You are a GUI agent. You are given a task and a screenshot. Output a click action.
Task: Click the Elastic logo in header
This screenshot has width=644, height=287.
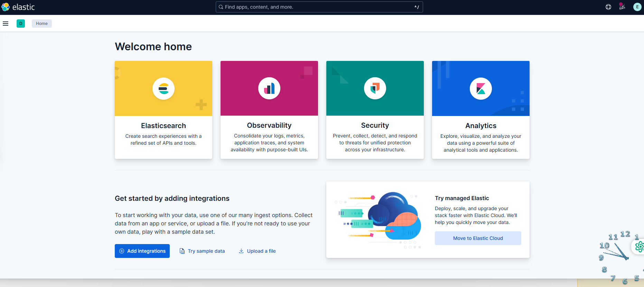tap(18, 7)
